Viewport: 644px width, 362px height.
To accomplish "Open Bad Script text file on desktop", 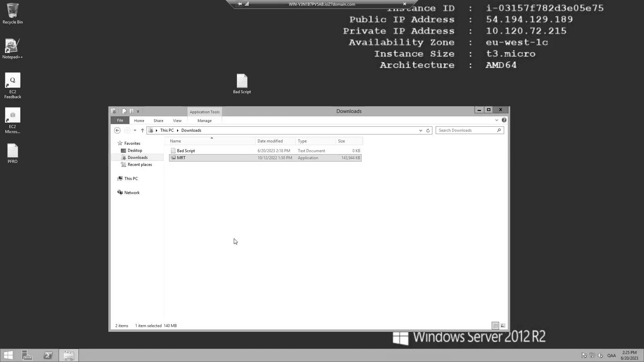I will tap(242, 81).
